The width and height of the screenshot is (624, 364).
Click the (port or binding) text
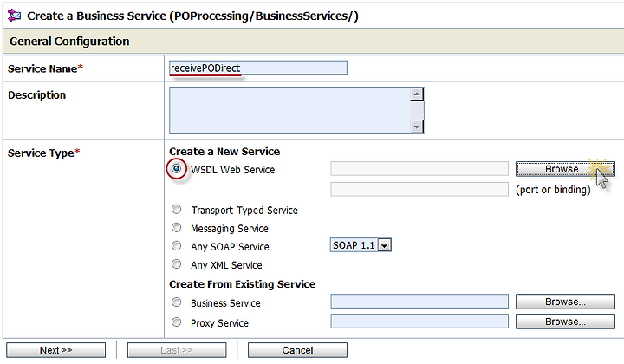[553, 190]
